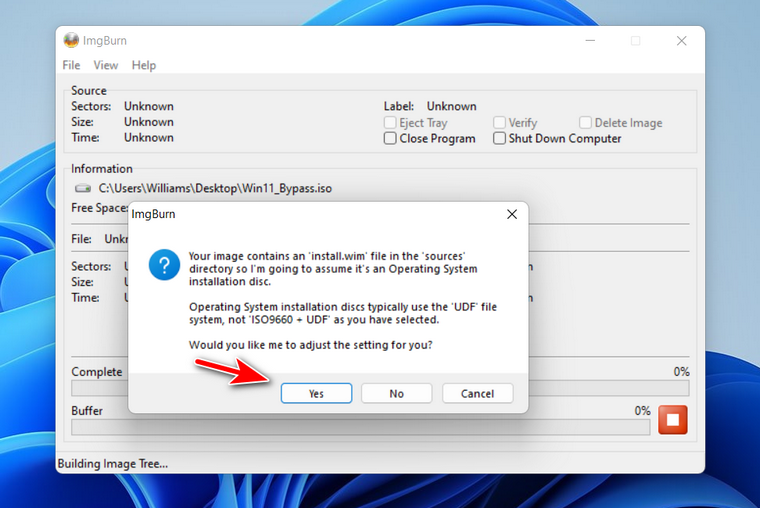Click Yes to adjust the file system

316,393
